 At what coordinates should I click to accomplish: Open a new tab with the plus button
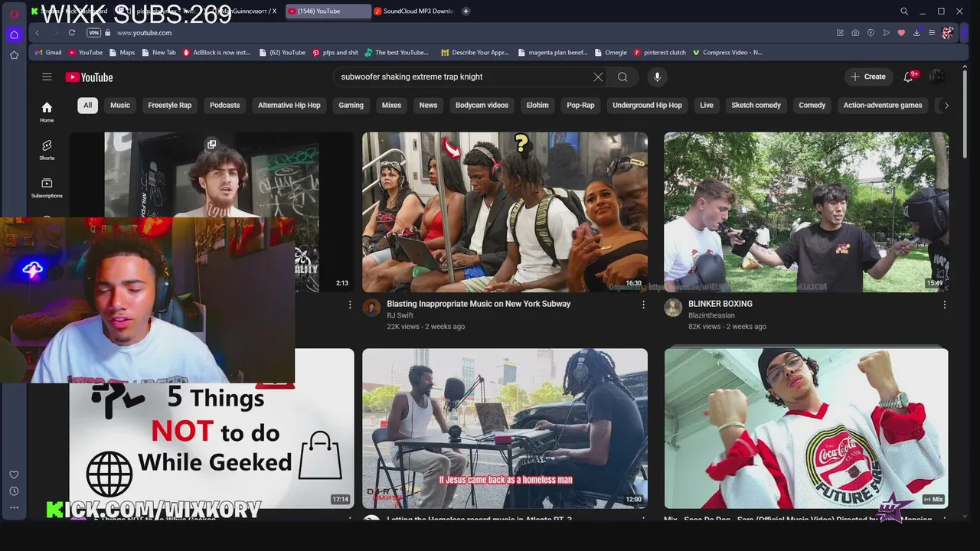tap(465, 11)
